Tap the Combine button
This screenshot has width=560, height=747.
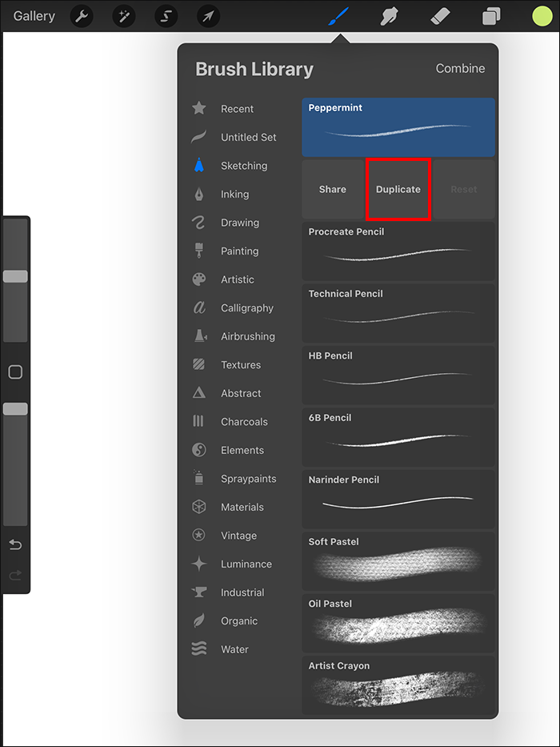point(460,69)
